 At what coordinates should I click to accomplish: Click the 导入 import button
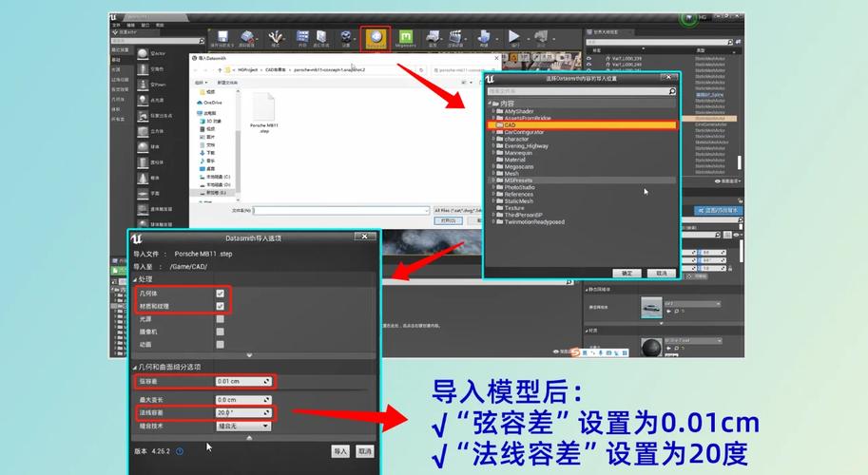339,450
